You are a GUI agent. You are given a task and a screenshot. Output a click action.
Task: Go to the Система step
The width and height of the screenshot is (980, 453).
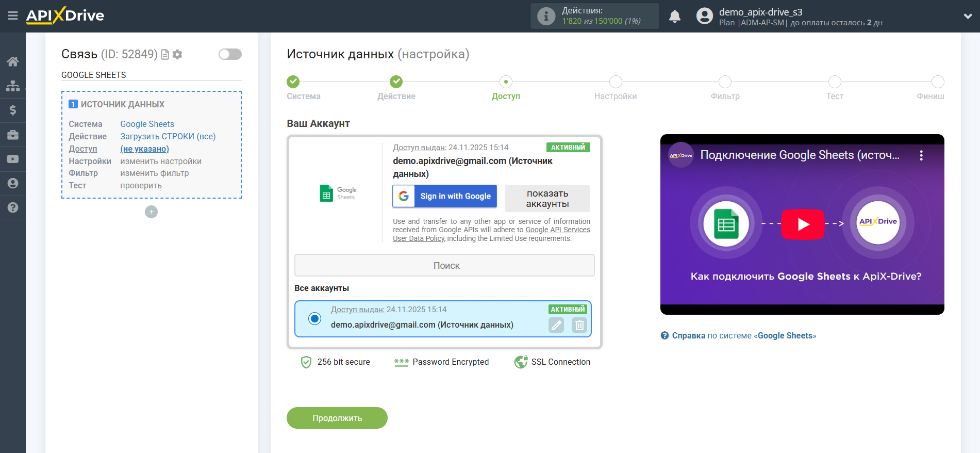pos(293,82)
